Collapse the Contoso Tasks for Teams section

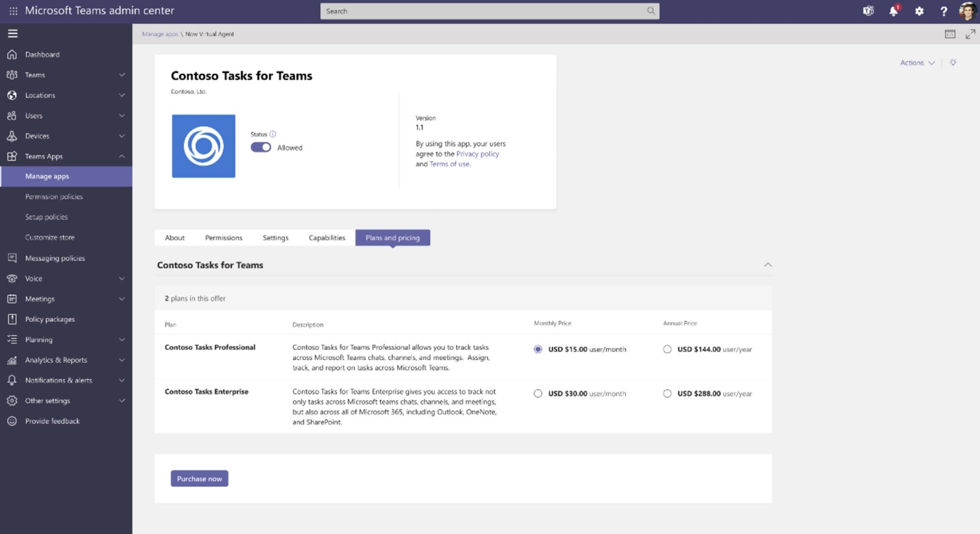click(x=768, y=265)
